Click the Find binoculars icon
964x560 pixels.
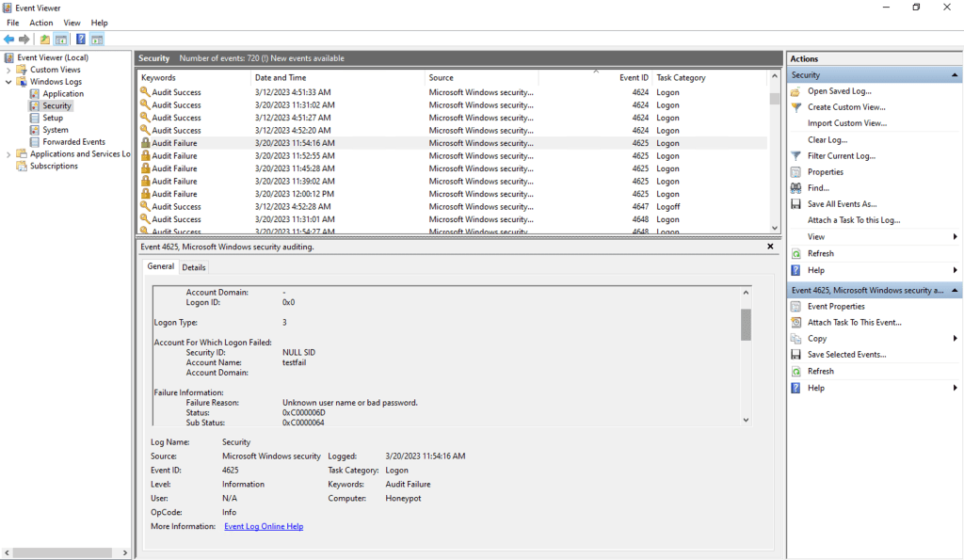[x=795, y=188]
